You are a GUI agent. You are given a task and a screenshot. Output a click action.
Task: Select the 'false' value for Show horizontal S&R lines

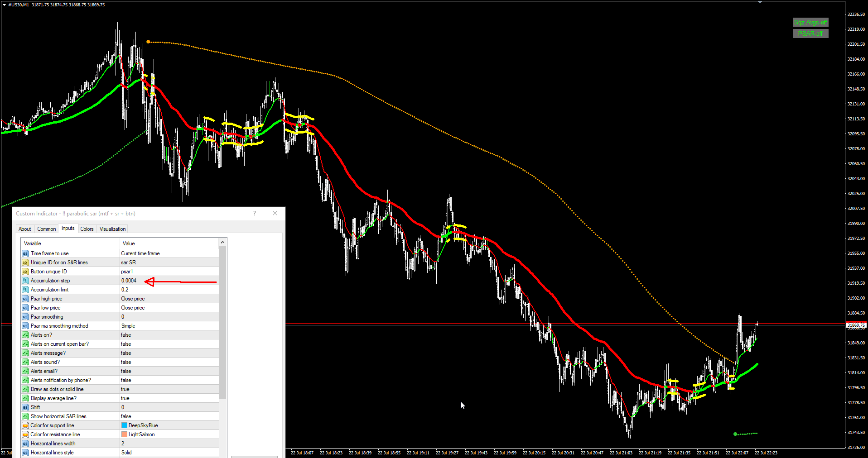pyautogui.click(x=126, y=416)
